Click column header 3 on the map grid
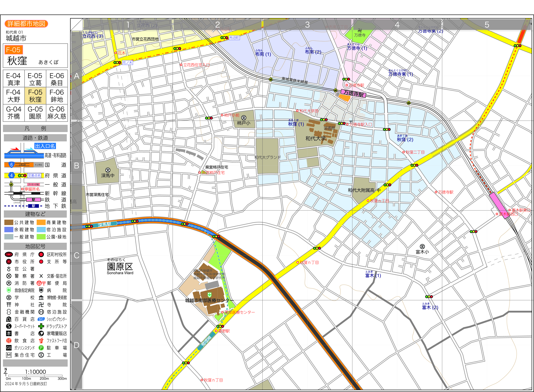534x392 pixels. (x=307, y=25)
